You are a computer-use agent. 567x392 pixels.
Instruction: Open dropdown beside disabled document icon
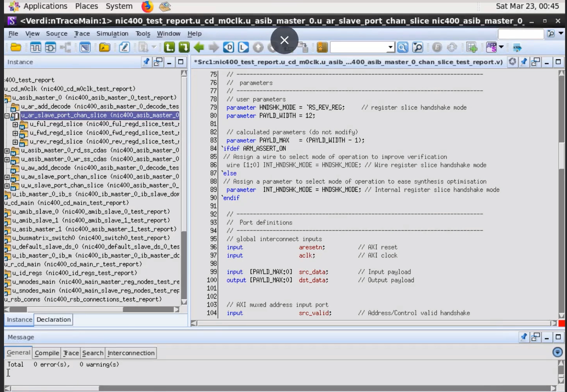154,47
